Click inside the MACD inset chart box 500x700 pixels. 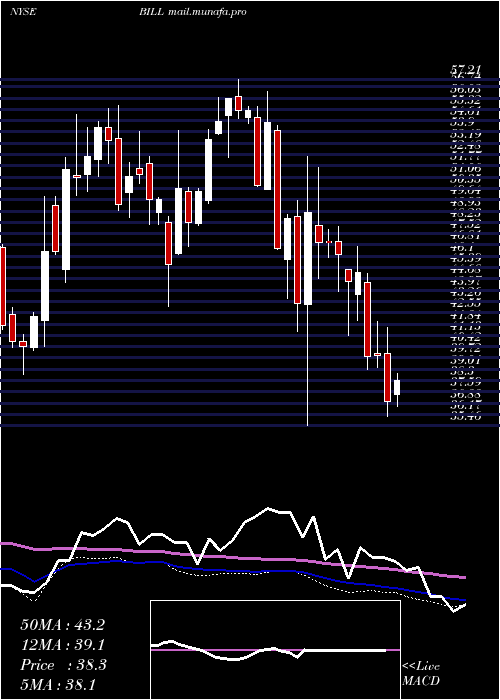[275, 650]
